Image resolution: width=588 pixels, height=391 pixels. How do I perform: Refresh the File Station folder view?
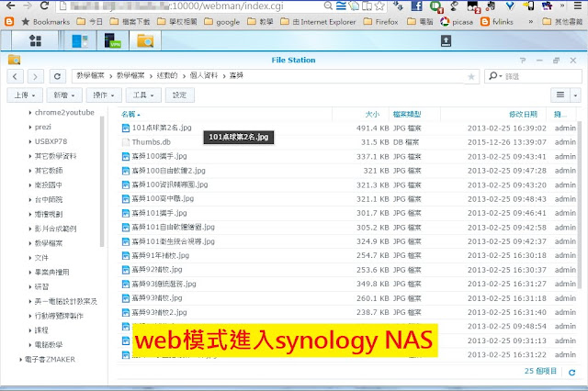click(x=57, y=76)
